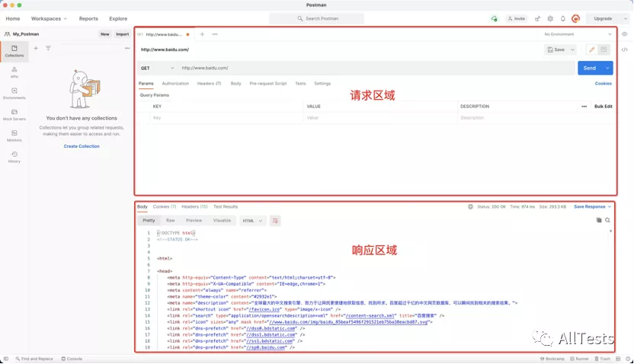
Task: Switch response view to Preview
Action: pyautogui.click(x=194, y=221)
